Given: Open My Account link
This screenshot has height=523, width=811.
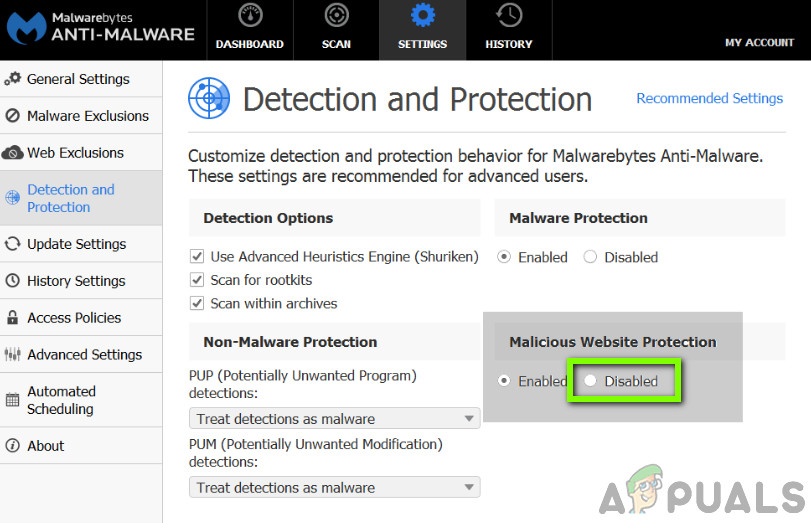Looking at the screenshot, I should click(759, 43).
